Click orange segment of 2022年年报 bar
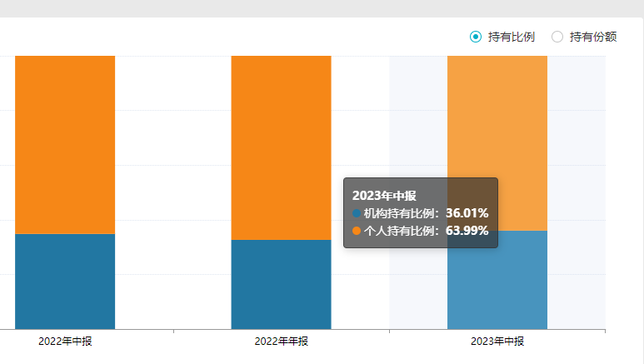 tap(281, 148)
